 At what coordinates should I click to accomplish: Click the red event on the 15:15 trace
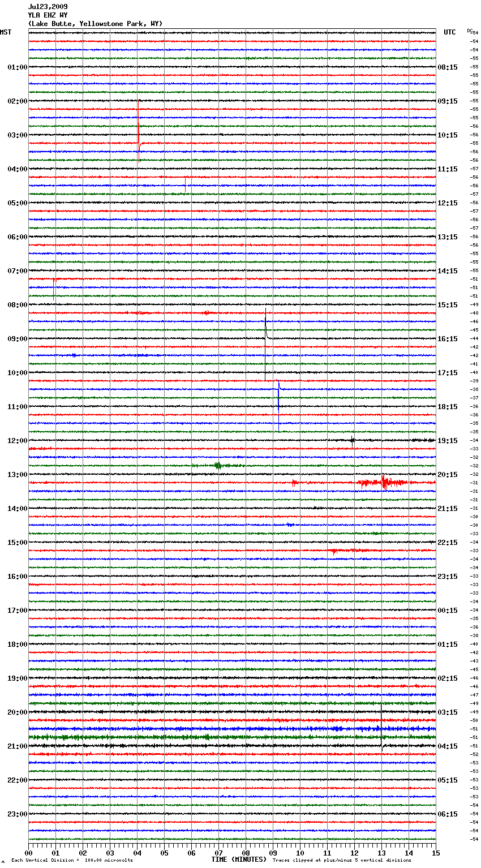pyautogui.click(x=334, y=551)
